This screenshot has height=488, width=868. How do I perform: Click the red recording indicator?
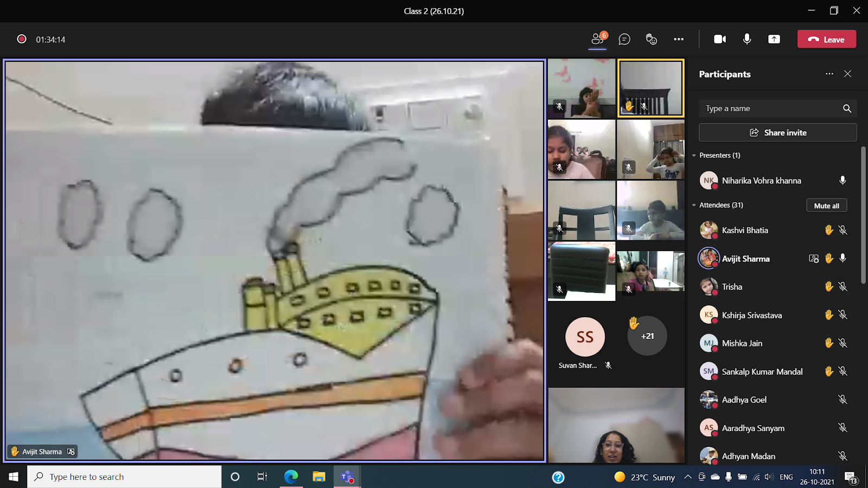tap(22, 39)
